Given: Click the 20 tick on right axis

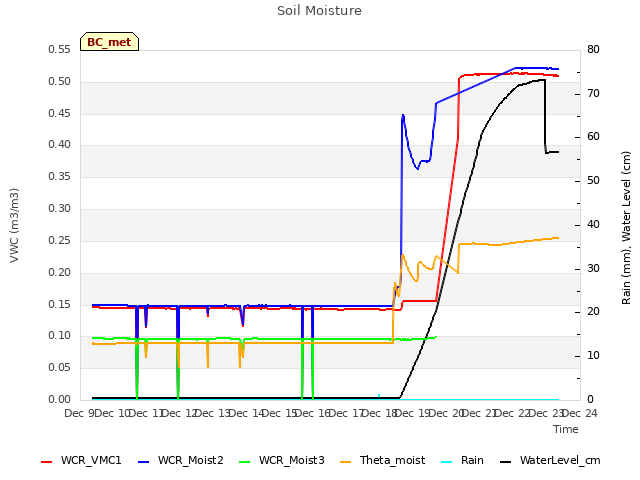Looking at the screenshot, I should pos(593,312).
